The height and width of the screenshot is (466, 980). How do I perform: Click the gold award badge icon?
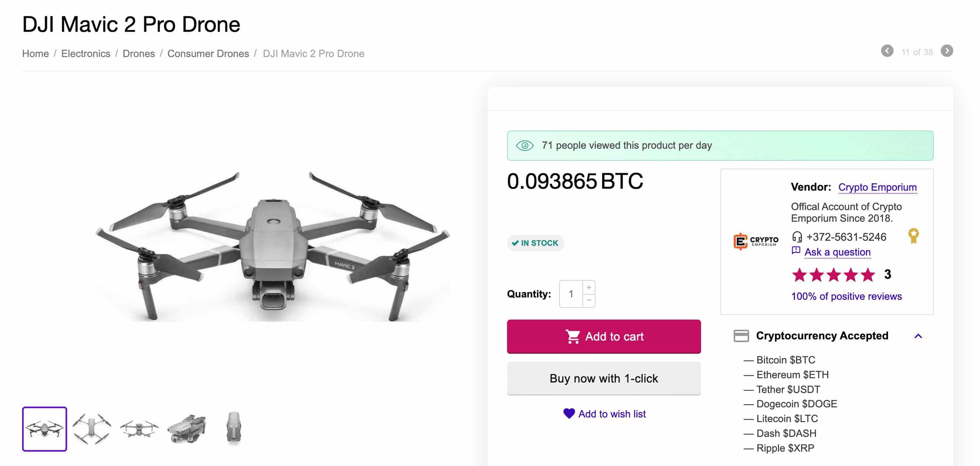pyautogui.click(x=913, y=236)
